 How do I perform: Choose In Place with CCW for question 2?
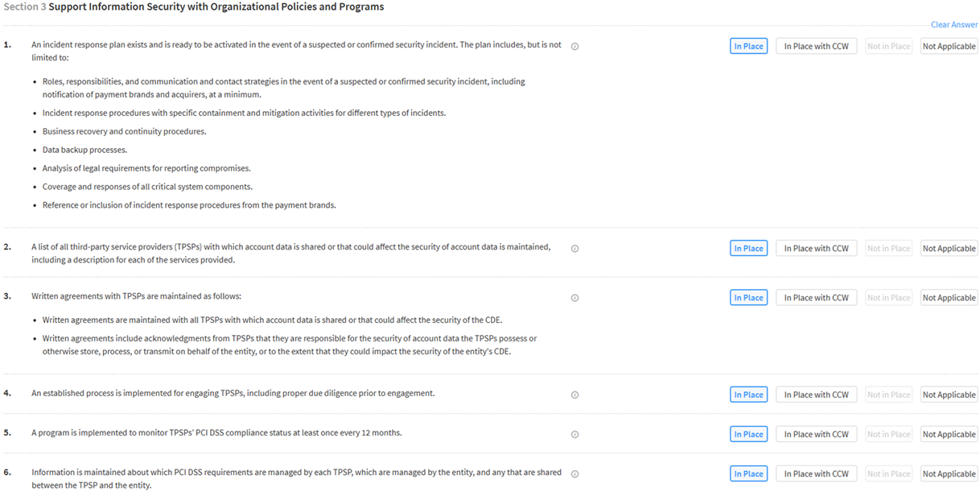click(x=816, y=249)
